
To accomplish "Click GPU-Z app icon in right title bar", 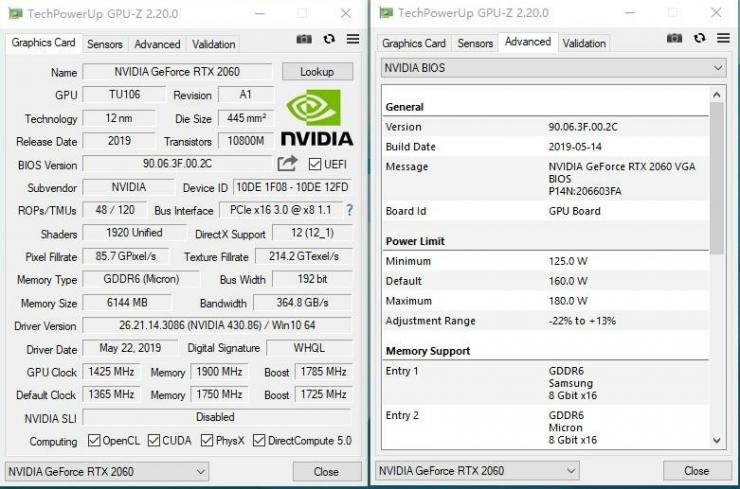I will click(x=386, y=12).
